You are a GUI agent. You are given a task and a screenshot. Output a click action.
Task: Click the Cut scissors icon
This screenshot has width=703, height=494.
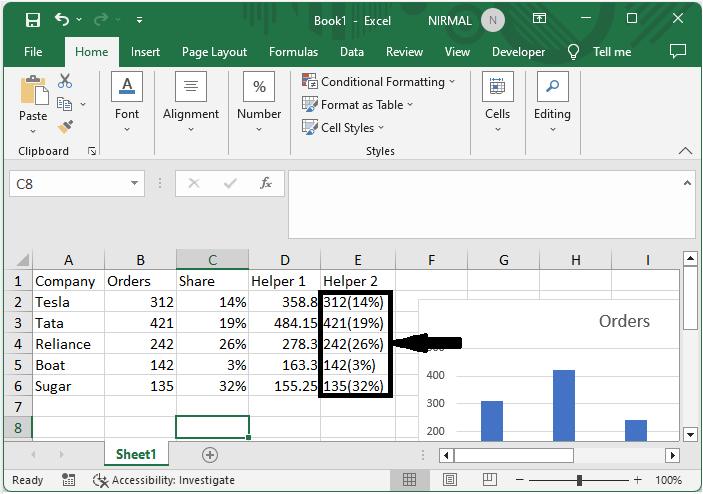(65, 81)
